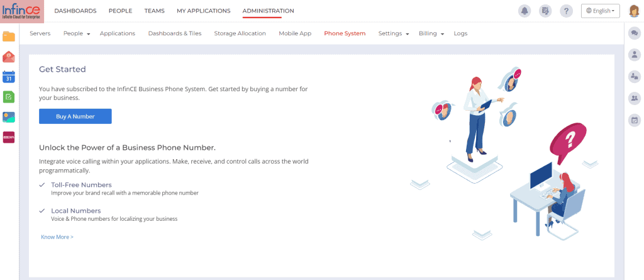The image size is (644, 280).
Task: Open My Applications in top menu
Action: pos(204,11)
